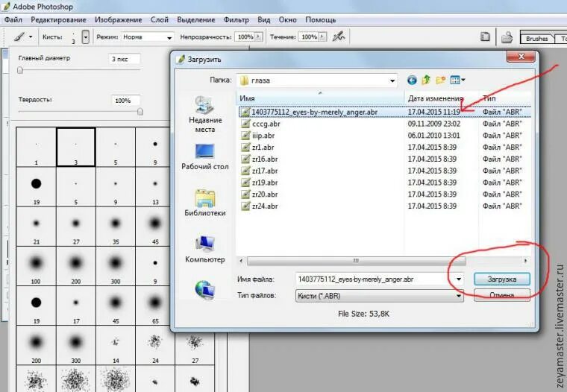The width and height of the screenshot is (567, 392).
Task: Open the Окно menu
Action: [x=287, y=20]
